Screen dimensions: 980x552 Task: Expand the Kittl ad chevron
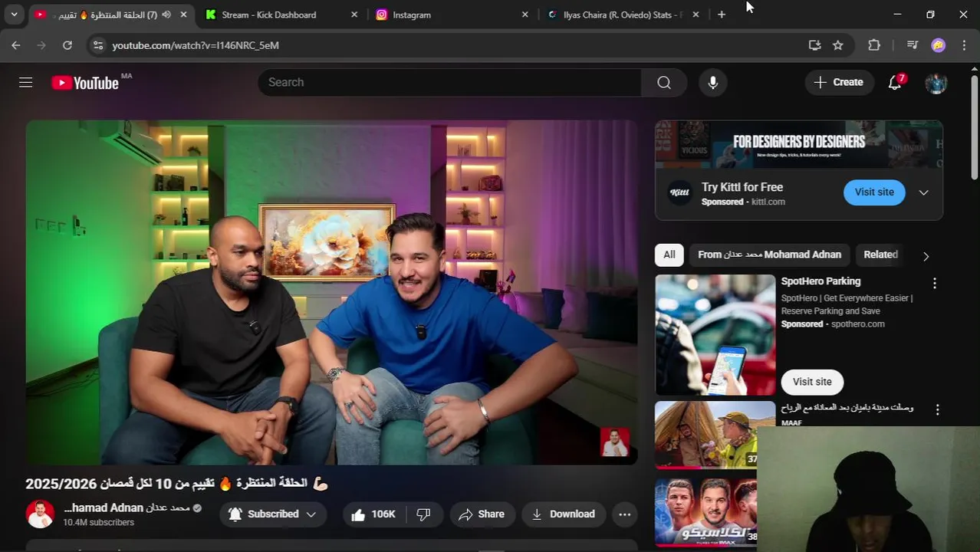click(x=924, y=192)
